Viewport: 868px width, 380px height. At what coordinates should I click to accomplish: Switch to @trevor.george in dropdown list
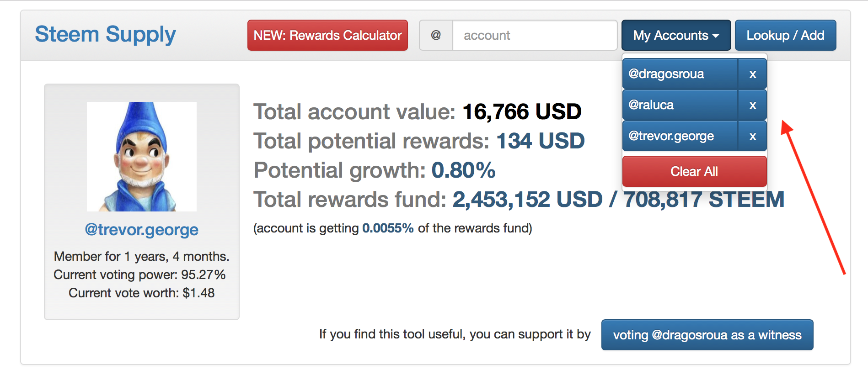[680, 136]
